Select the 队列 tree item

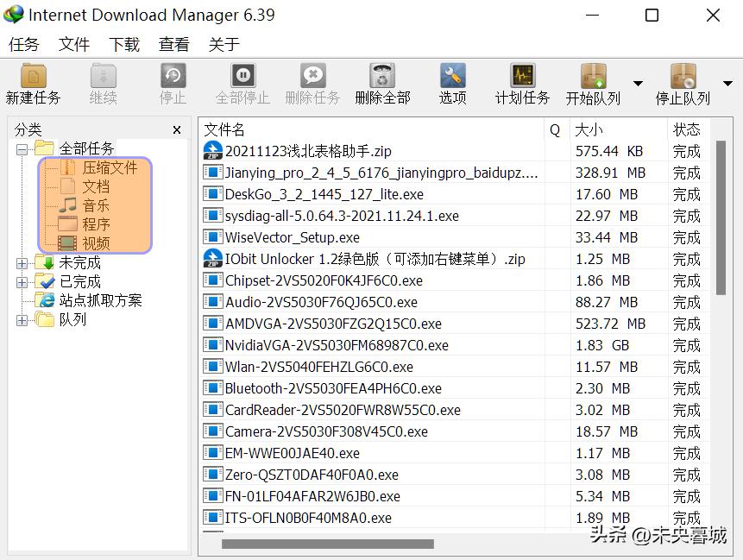72,319
